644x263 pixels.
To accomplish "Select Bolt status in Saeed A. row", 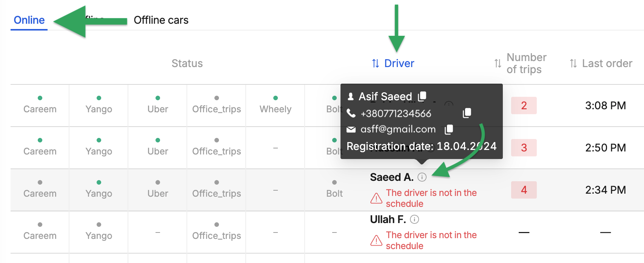I will click(334, 190).
